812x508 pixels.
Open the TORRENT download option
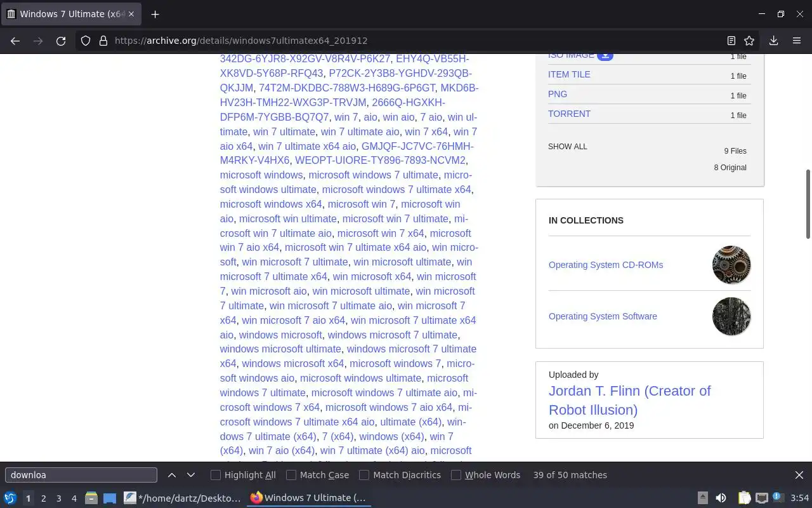(569, 114)
